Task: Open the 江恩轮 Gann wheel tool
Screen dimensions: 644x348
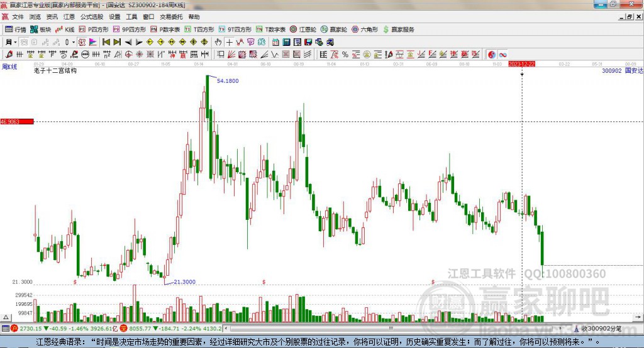Action: (308, 30)
